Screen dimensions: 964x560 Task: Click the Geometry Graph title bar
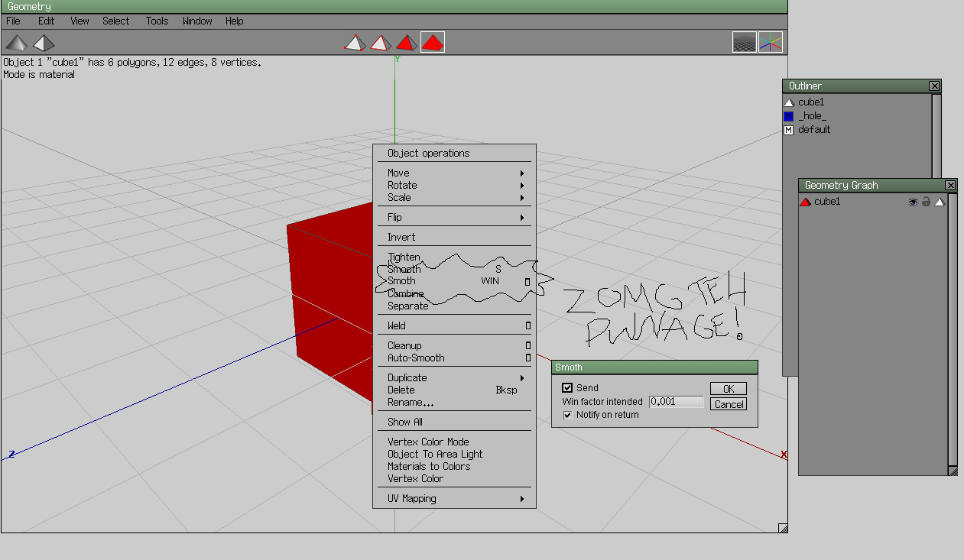(x=878, y=186)
